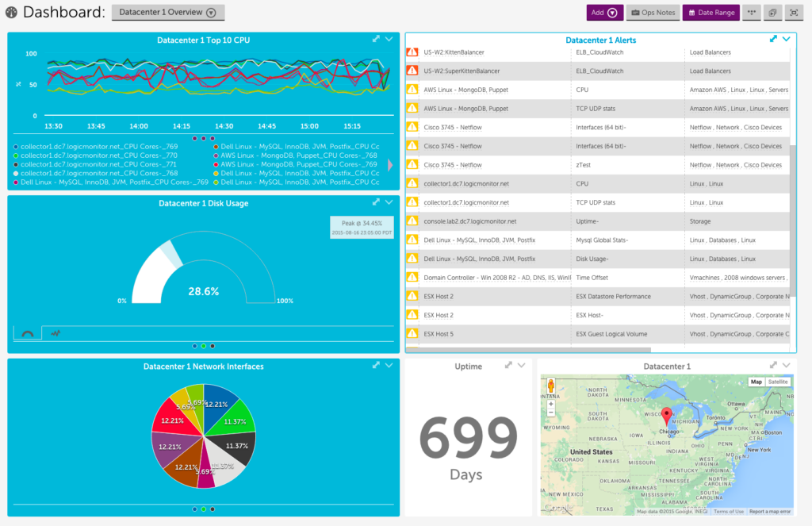Open Ops Notes

pos(652,13)
